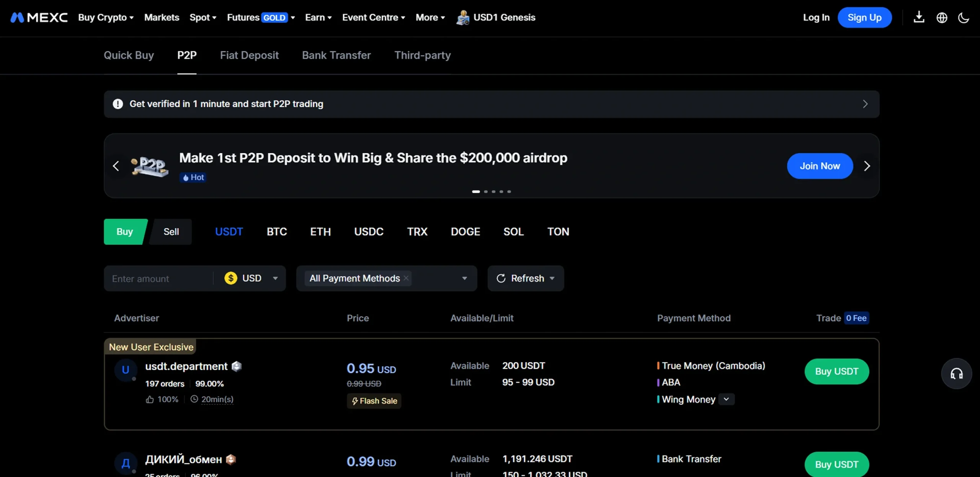Select the ETH coin tab

click(320, 232)
